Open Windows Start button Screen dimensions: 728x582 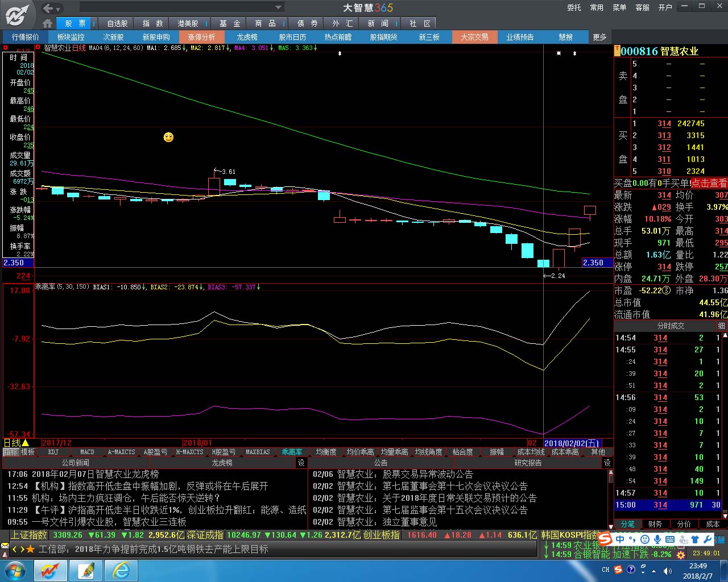tap(15, 570)
